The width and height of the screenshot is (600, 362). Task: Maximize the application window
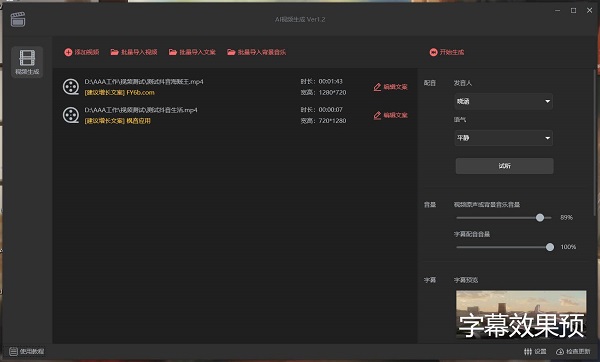click(x=573, y=11)
